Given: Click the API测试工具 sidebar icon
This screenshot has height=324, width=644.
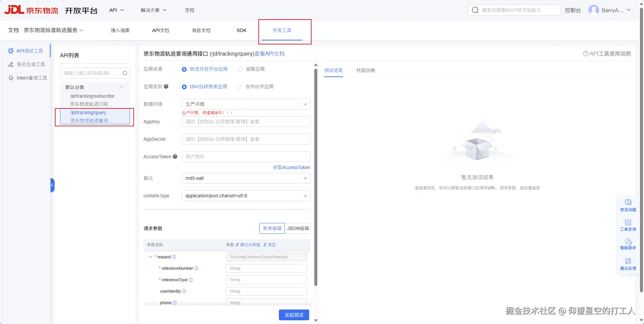Looking at the screenshot, I should pyautogui.click(x=11, y=51).
